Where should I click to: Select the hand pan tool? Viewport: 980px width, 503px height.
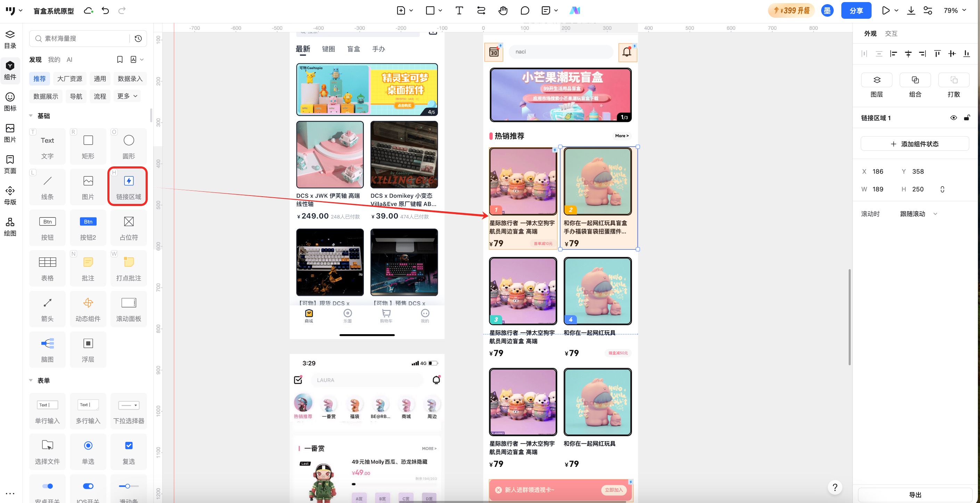coord(503,11)
